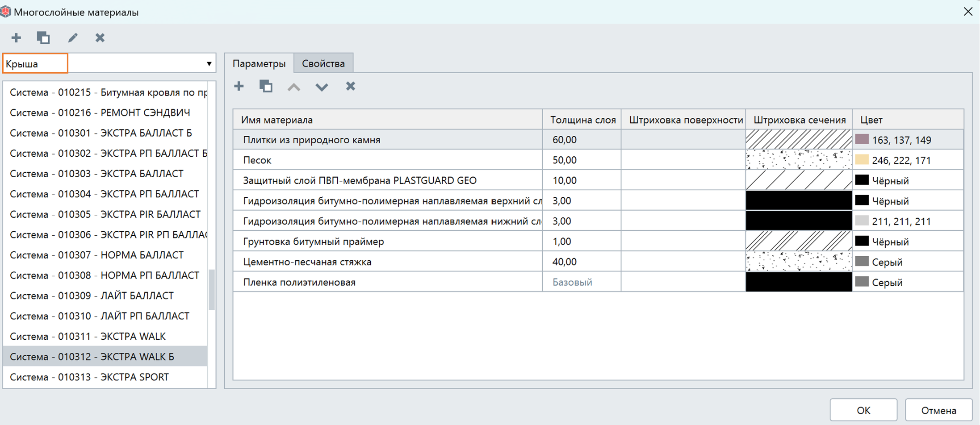The height and width of the screenshot is (425, 980).
Task: Select Система - 010305 ЭКСТРА PIR БАЛЛАСТ
Action: pos(105,214)
